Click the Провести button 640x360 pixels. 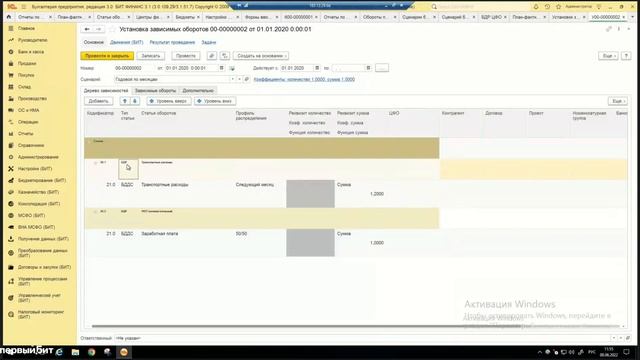pos(186,56)
